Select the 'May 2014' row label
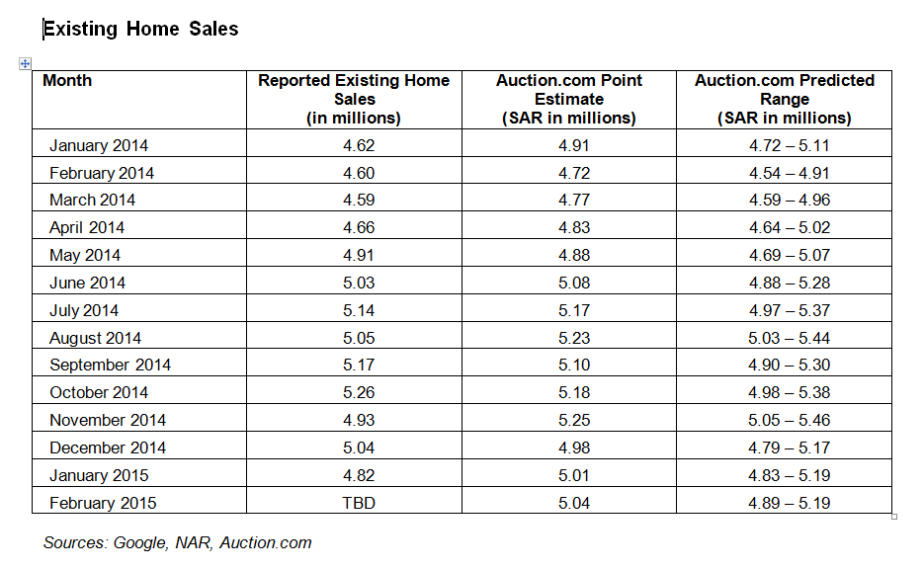The height and width of the screenshot is (570, 924). coord(85,255)
